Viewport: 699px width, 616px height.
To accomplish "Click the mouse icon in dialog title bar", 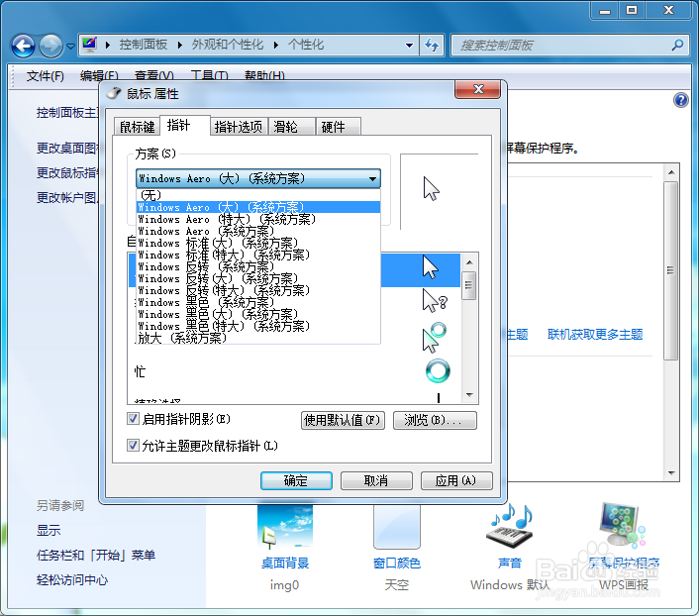I will point(114,93).
